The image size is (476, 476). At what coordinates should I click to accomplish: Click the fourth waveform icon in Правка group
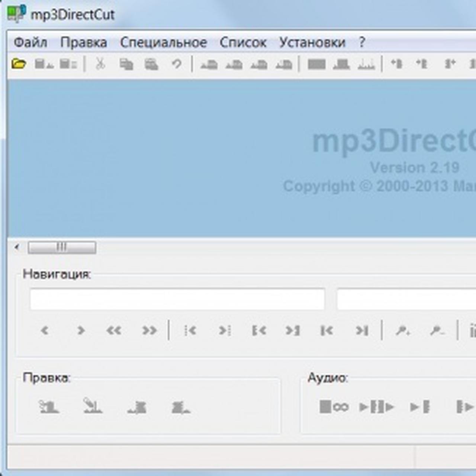[x=181, y=408]
